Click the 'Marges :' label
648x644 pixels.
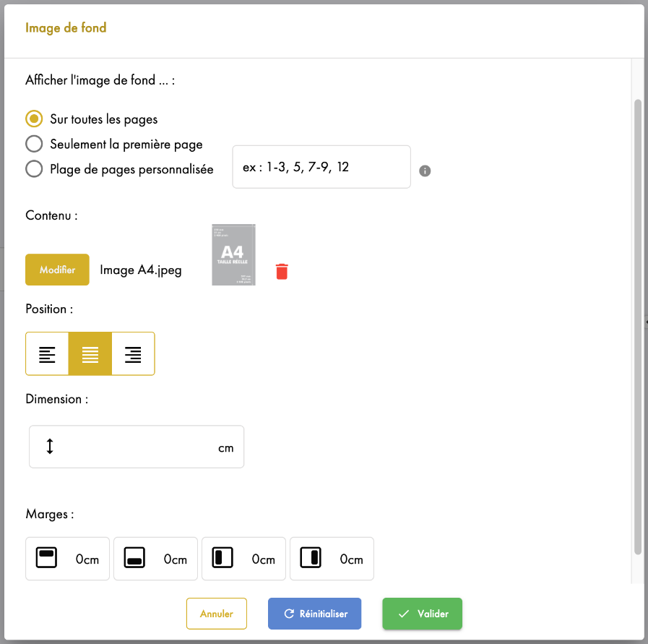pos(50,514)
